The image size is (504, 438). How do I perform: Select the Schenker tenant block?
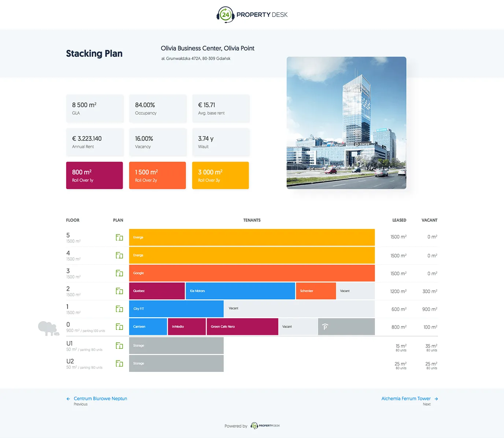pos(316,291)
